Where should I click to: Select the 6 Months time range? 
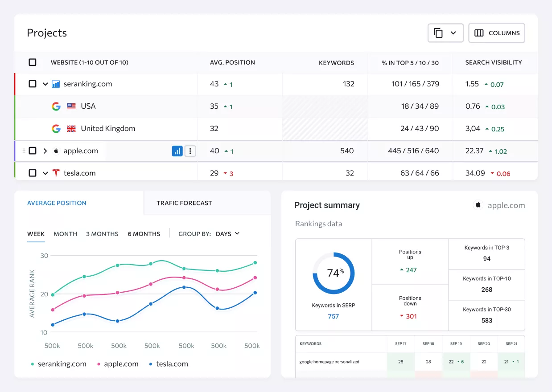coord(144,234)
